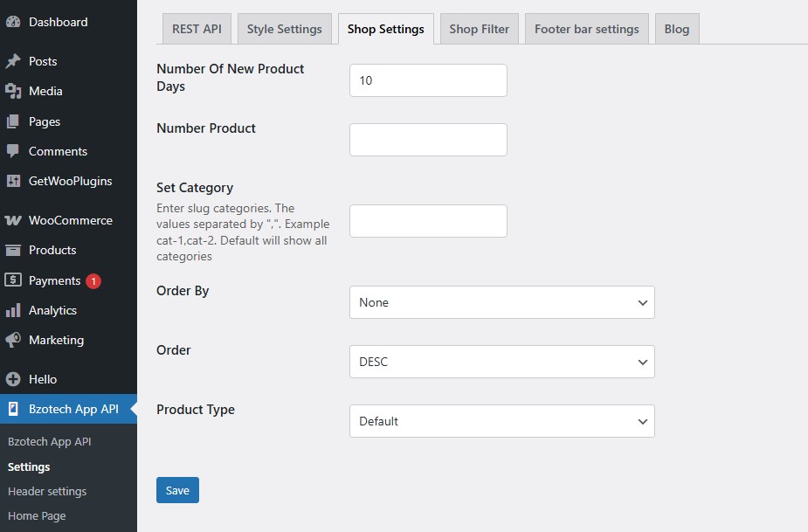The width and height of the screenshot is (808, 532).
Task: Click the Payments dollar icon
Action: (x=13, y=280)
